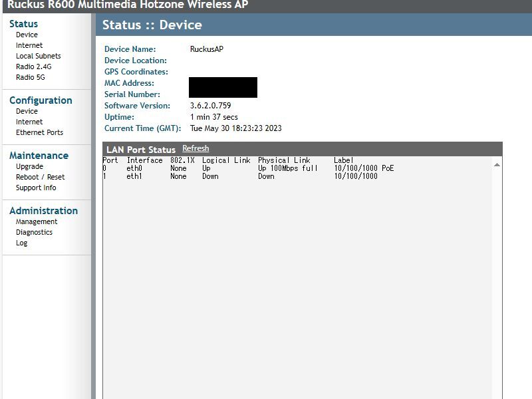Click the 'Up 100Mbps full' physical link value
532x399 pixels.
click(x=288, y=168)
